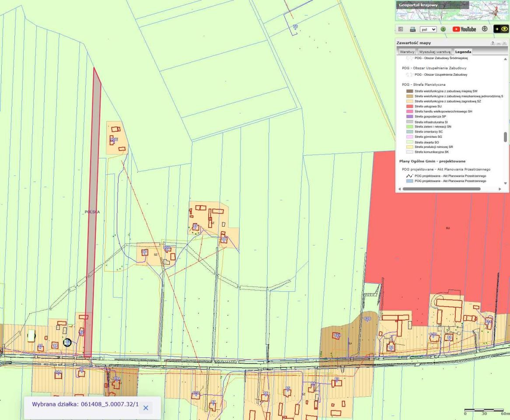
Task: Click 'Wybrana działka: 061408_5.0007.32/1' text
Action: click(x=85, y=404)
